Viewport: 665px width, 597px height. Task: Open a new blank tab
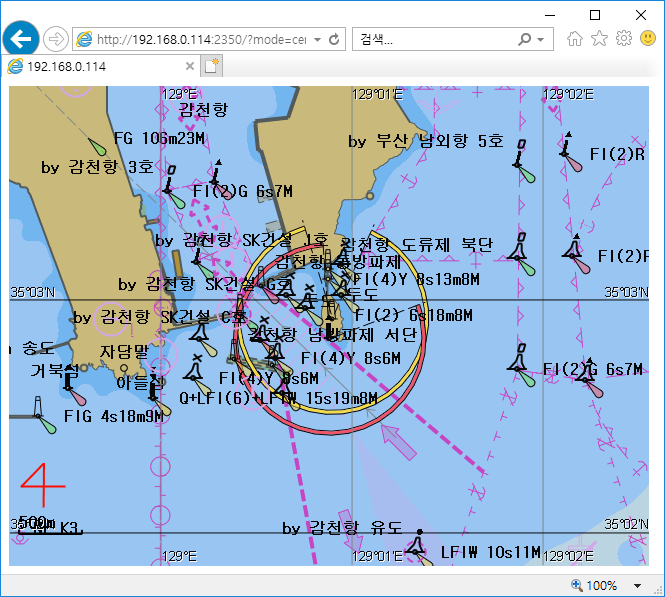(211, 66)
